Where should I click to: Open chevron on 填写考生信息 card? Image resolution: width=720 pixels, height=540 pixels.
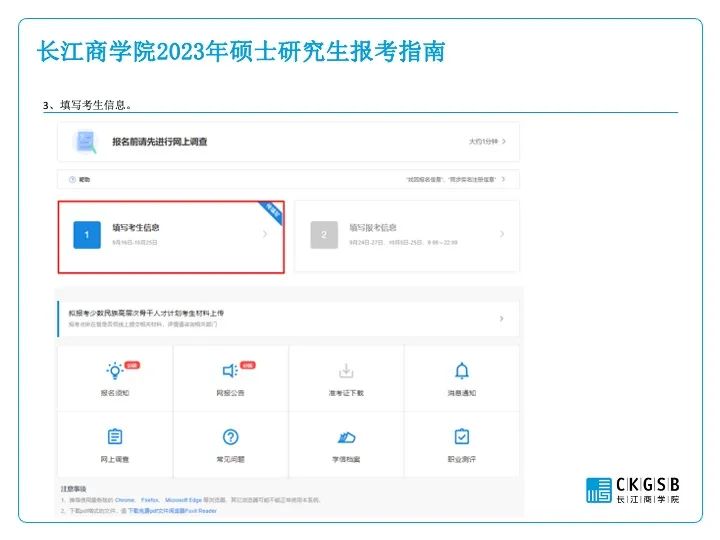tap(265, 234)
